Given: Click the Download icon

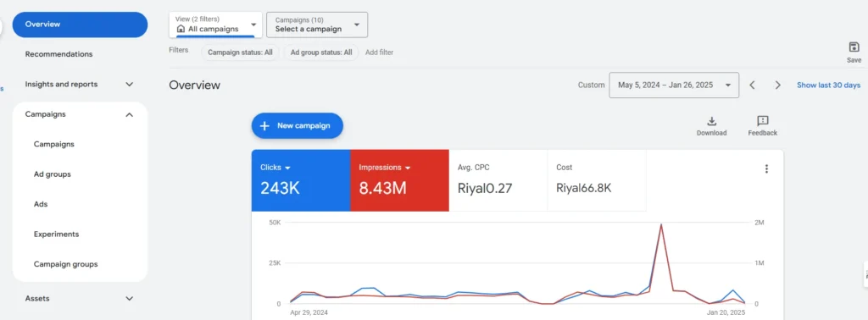Looking at the screenshot, I should (712, 121).
